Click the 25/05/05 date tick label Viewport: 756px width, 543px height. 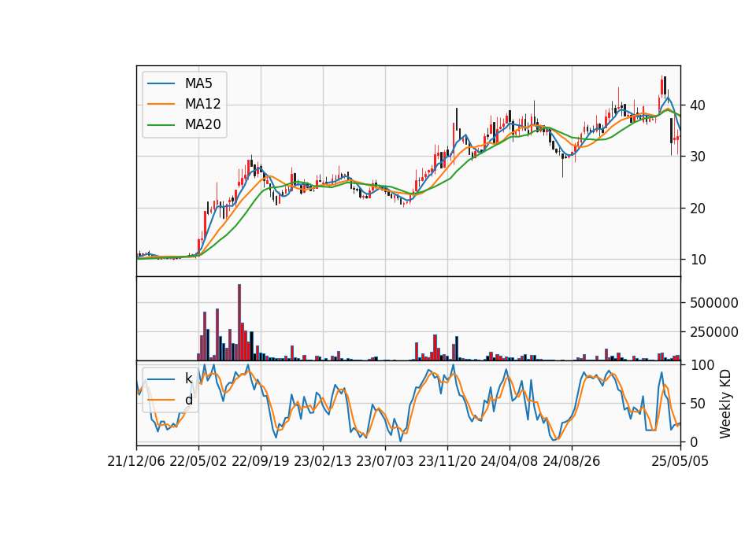[x=680, y=462]
